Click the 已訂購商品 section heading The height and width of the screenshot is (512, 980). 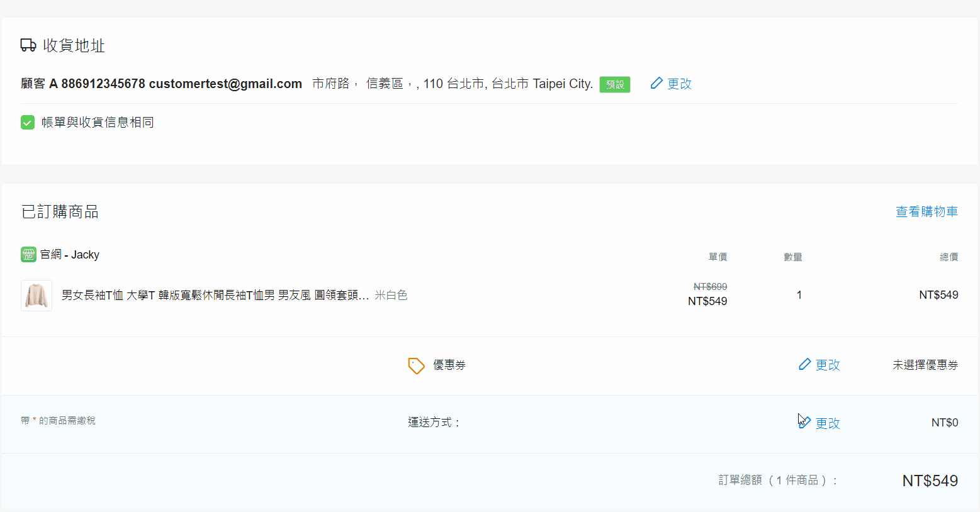click(60, 212)
